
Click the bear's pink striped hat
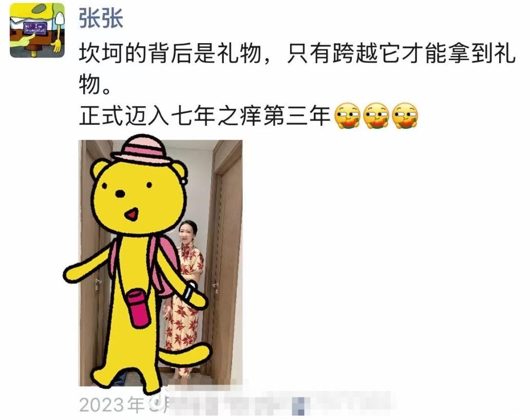[x=141, y=149]
